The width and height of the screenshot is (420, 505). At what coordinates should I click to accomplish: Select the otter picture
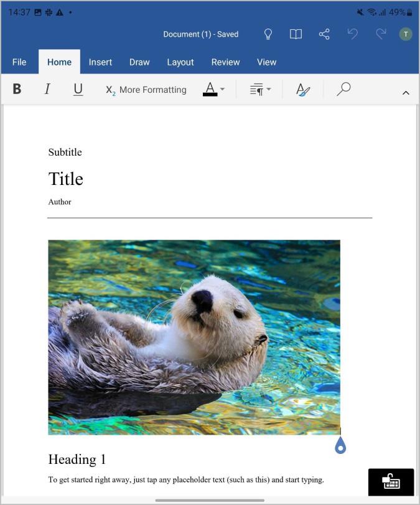[x=194, y=337]
